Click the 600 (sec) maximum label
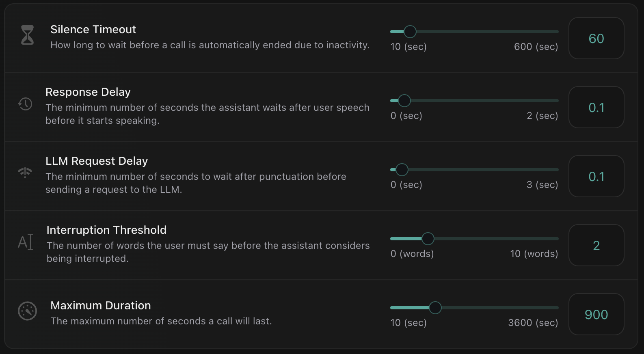Viewport: 644px width, 354px height. coord(536,47)
